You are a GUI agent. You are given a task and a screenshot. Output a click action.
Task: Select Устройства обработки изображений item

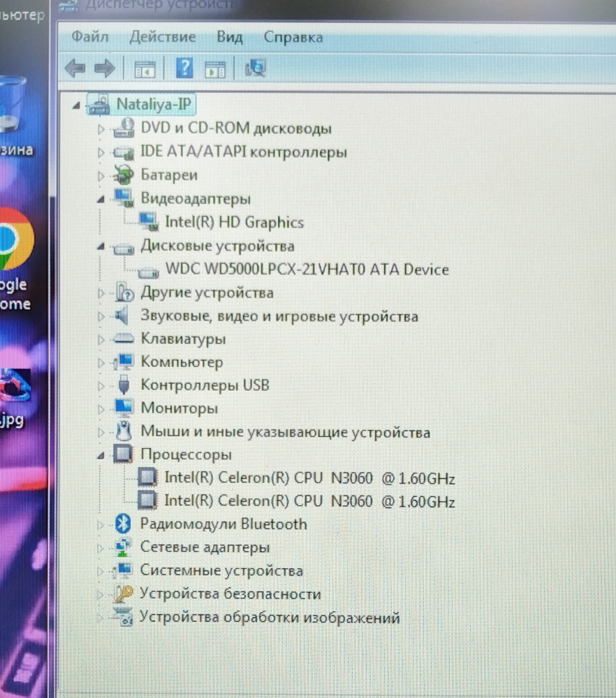[270, 618]
